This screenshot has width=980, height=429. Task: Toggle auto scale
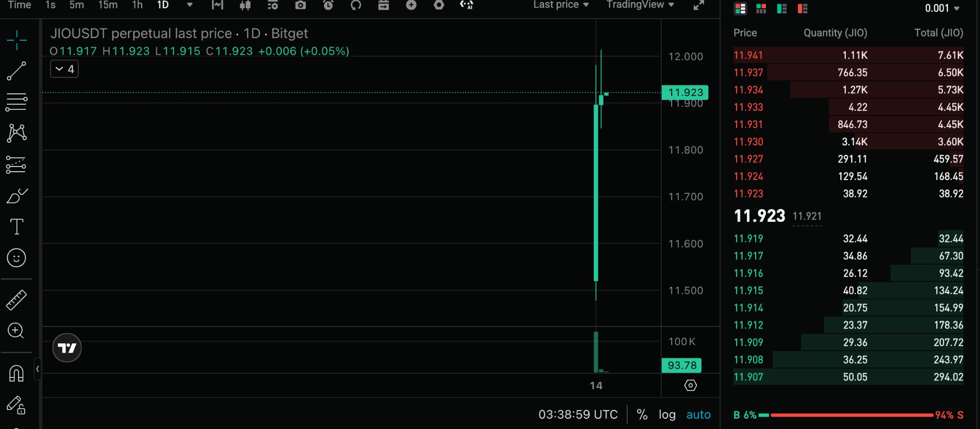pos(698,415)
